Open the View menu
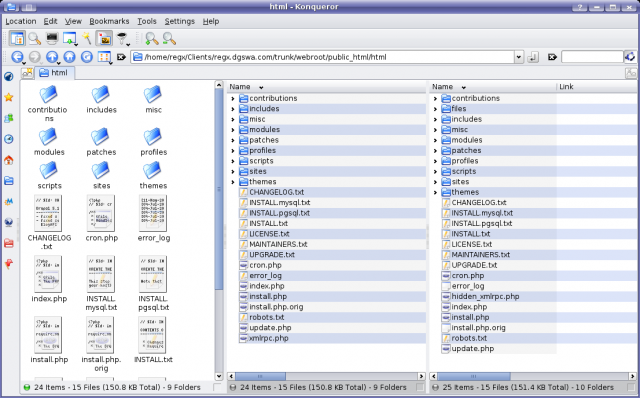Image resolution: width=640 pixels, height=398 pixels. pos(73,21)
